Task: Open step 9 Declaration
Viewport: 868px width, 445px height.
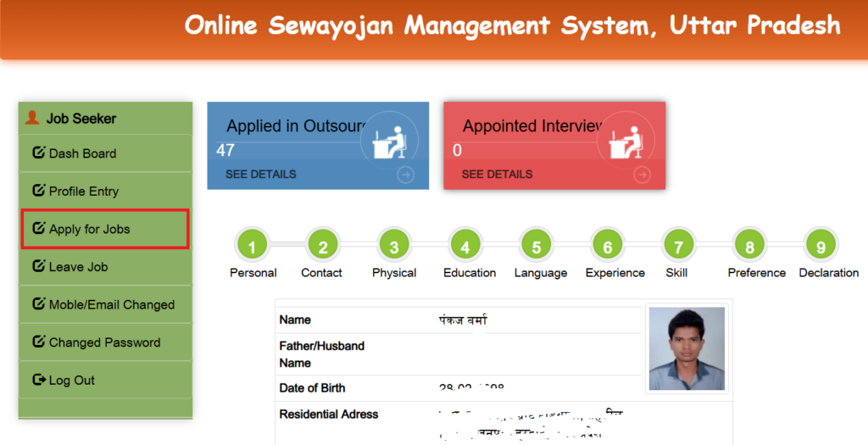Action: pyautogui.click(x=821, y=247)
